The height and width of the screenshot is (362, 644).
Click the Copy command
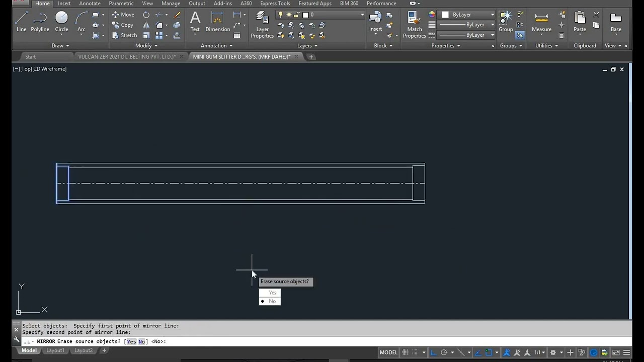point(123,25)
